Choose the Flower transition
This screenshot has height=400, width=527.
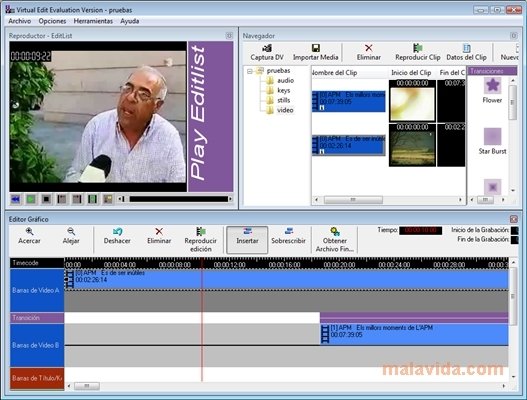[492, 90]
